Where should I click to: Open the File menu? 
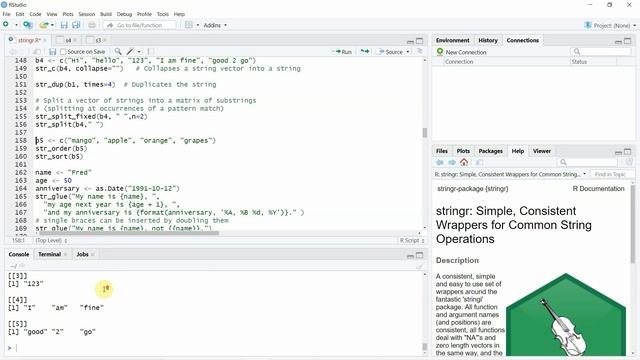coord(6,14)
